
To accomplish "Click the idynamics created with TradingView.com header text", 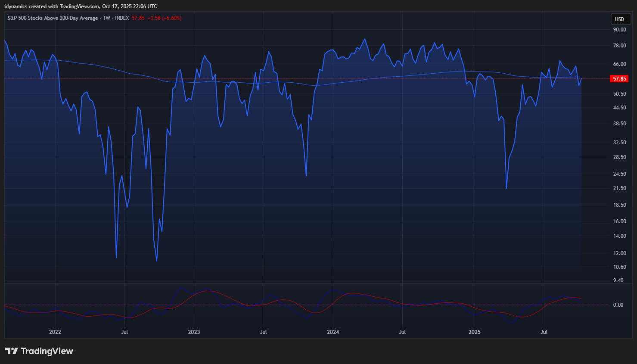I will (x=81, y=6).
